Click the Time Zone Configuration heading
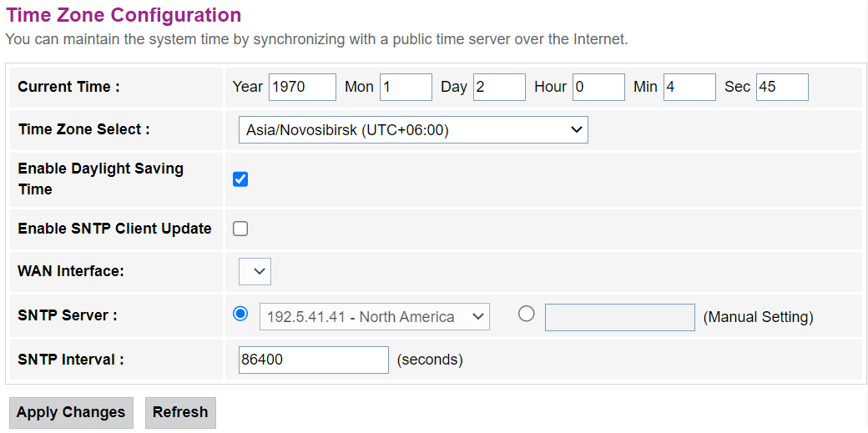The width and height of the screenshot is (868, 433). pos(124,15)
